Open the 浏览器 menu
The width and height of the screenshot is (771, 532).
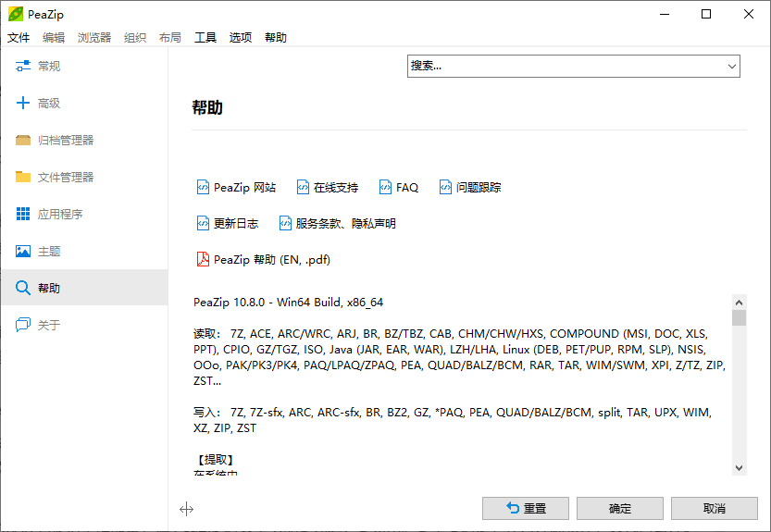pyautogui.click(x=94, y=37)
